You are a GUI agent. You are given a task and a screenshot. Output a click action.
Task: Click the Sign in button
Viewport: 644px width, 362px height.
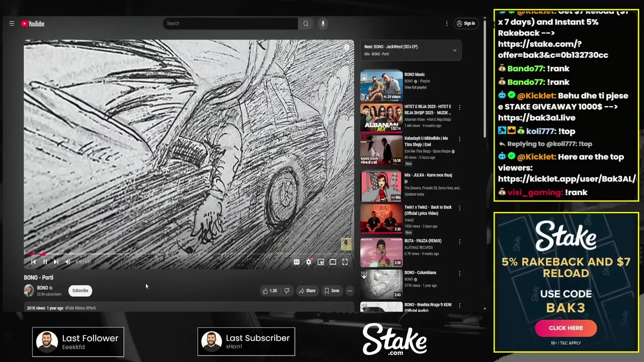tap(466, 24)
